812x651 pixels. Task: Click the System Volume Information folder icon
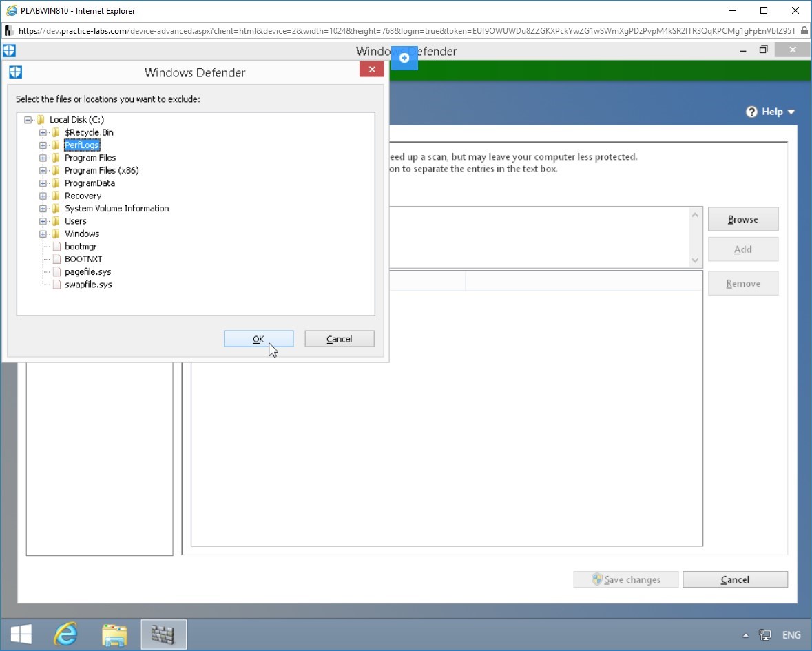[56, 209]
